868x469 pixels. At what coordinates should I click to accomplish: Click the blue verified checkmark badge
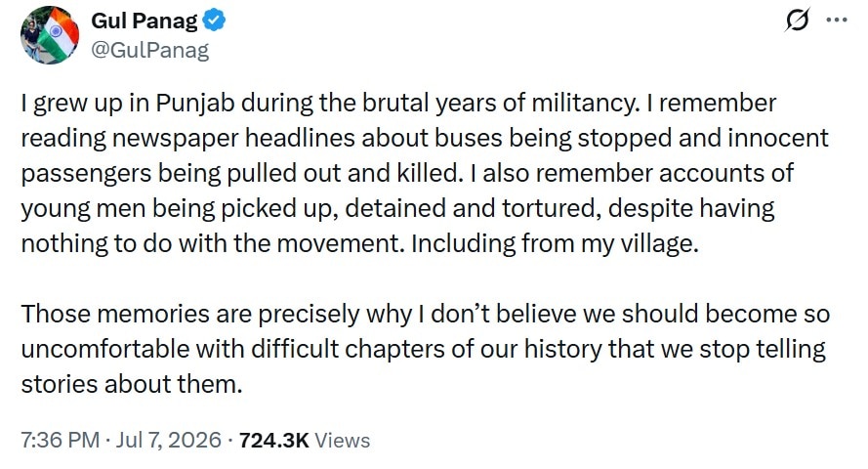214,21
